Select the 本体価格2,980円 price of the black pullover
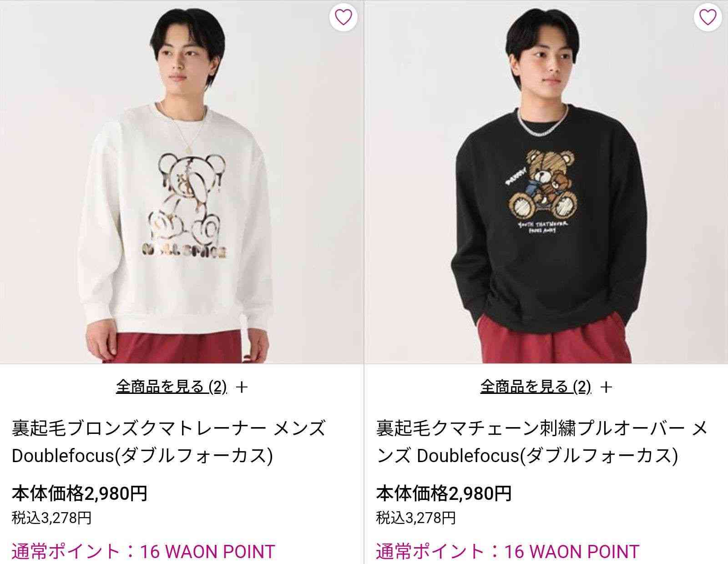 pyautogui.click(x=444, y=493)
